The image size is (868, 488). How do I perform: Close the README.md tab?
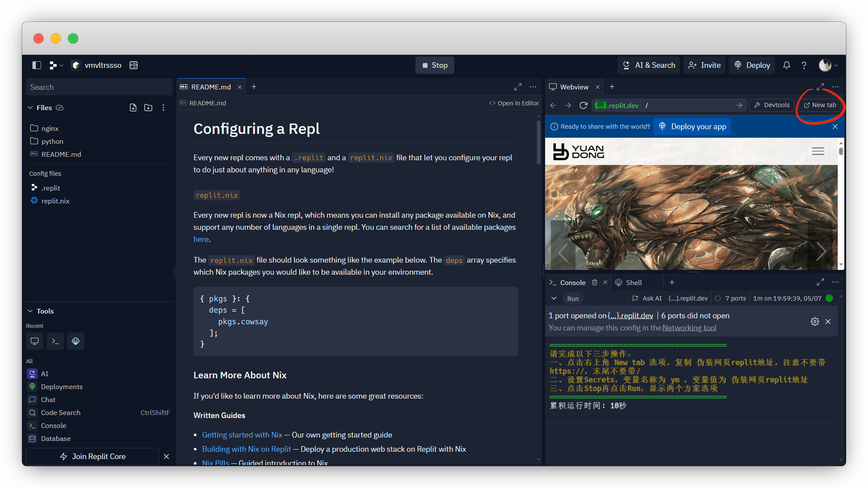[239, 87]
